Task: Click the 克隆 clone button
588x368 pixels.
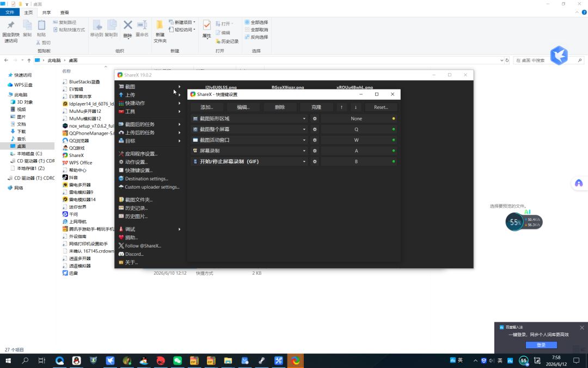Action: point(316,107)
